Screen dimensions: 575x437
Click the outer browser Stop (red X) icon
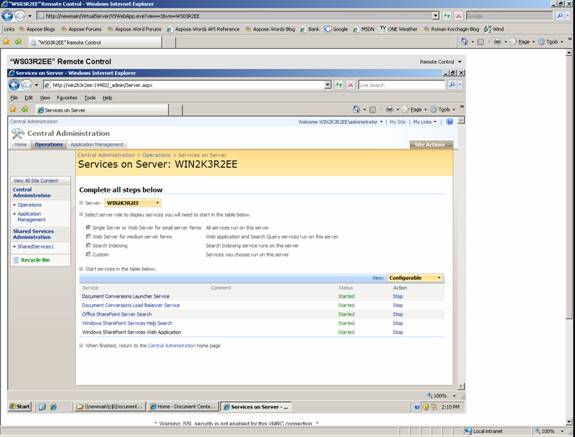pyautogui.click(x=458, y=16)
